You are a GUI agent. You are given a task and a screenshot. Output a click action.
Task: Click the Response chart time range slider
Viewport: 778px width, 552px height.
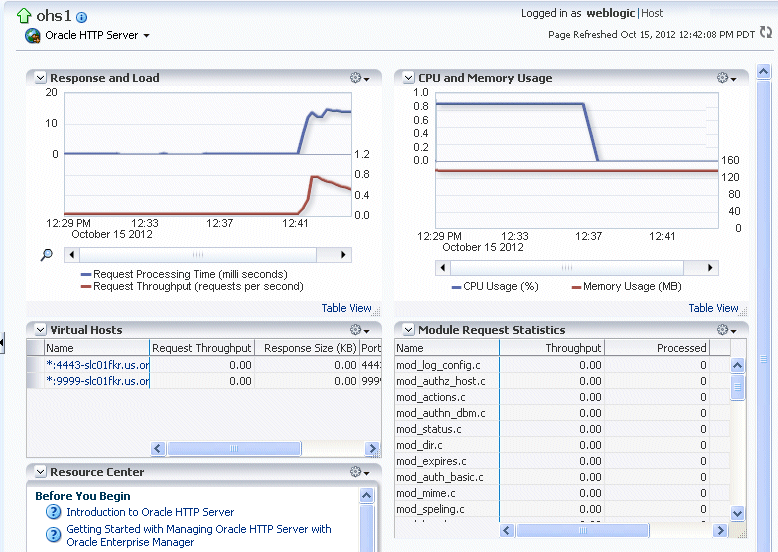tap(198, 255)
